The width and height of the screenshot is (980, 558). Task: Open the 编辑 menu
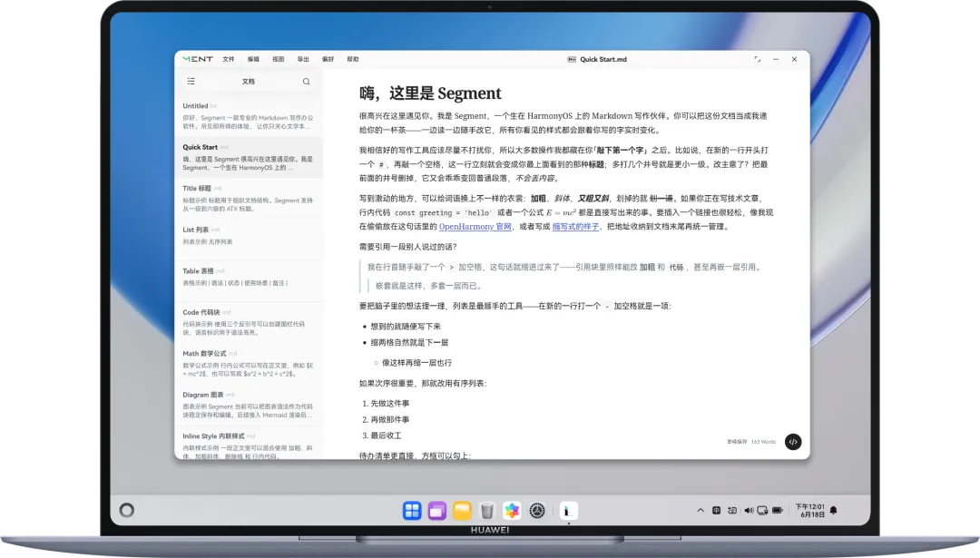point(253,59)
